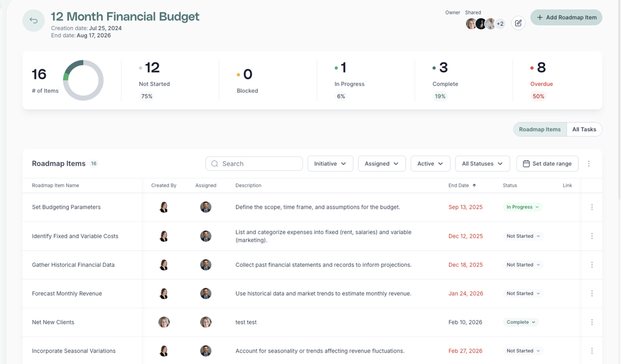Open status dropdown for Gather Historical Financial Data
621x364 pixels.
pos(523,265)
